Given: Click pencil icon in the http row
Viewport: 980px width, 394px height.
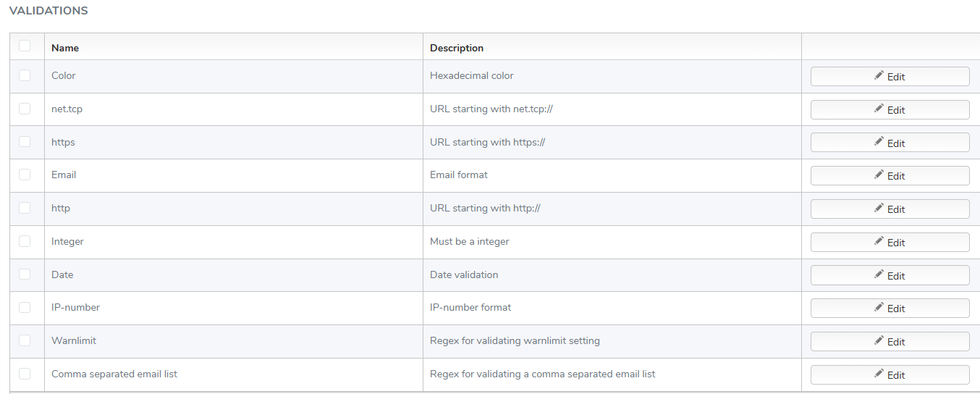Looking at the screenshot, I should 879,208.
